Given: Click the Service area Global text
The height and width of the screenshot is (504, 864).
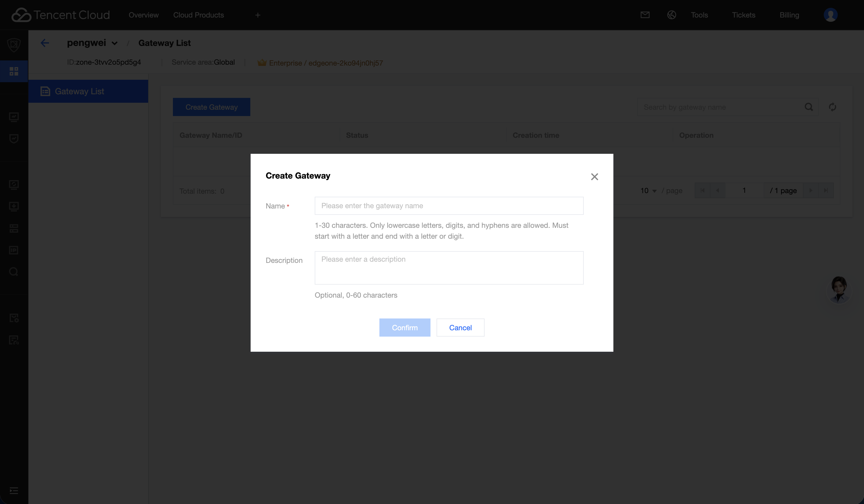Looking at the screenshot, I should click(203, 62).
